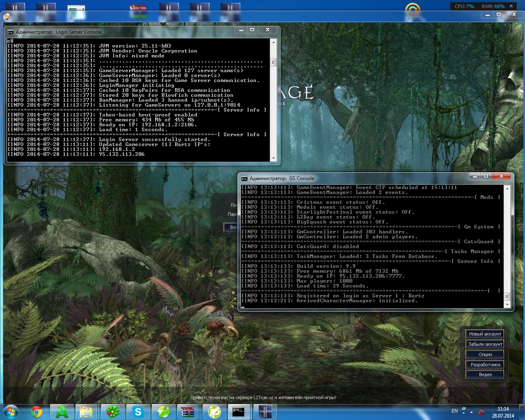Screen dimensions: 525x420
Task: Open Login Server Console window system menu icon
Action: point(11,32)
